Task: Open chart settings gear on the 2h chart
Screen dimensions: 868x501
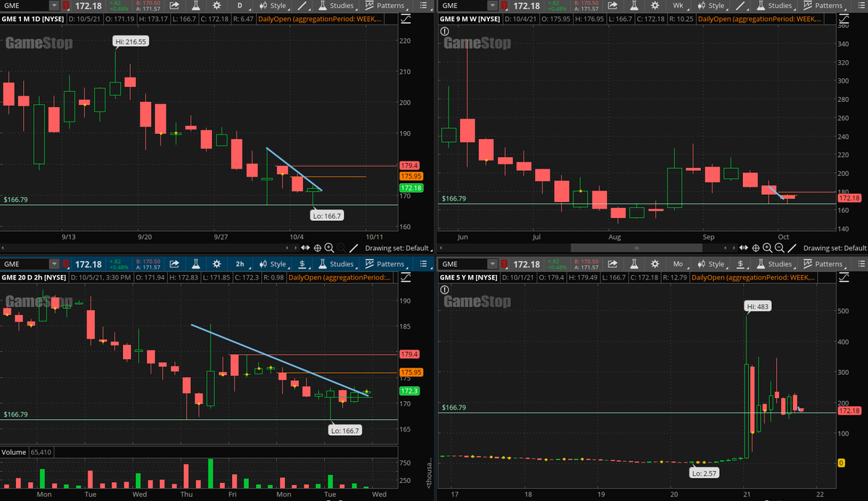Action: 216,264
